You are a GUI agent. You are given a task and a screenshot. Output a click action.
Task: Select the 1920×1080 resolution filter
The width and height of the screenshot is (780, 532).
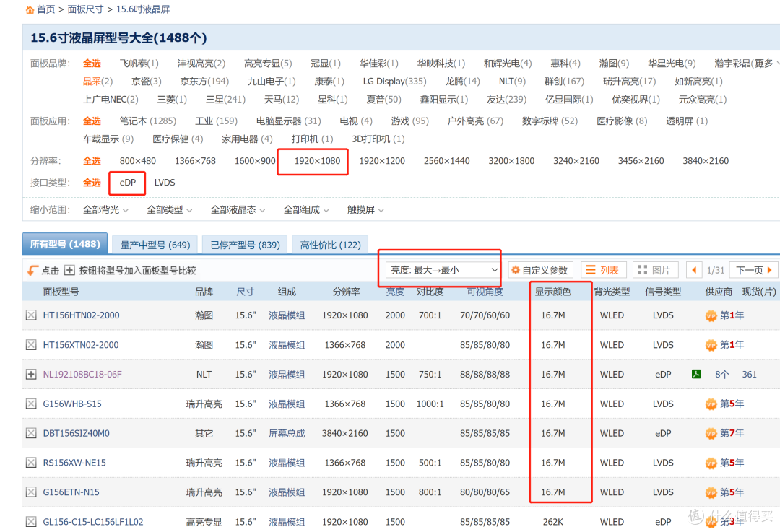(317, 161)
